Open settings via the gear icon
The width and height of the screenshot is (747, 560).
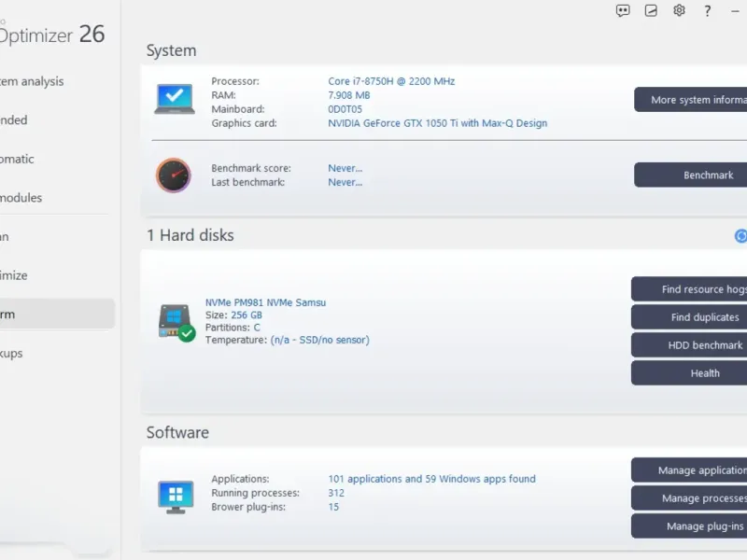click(679, 10)
